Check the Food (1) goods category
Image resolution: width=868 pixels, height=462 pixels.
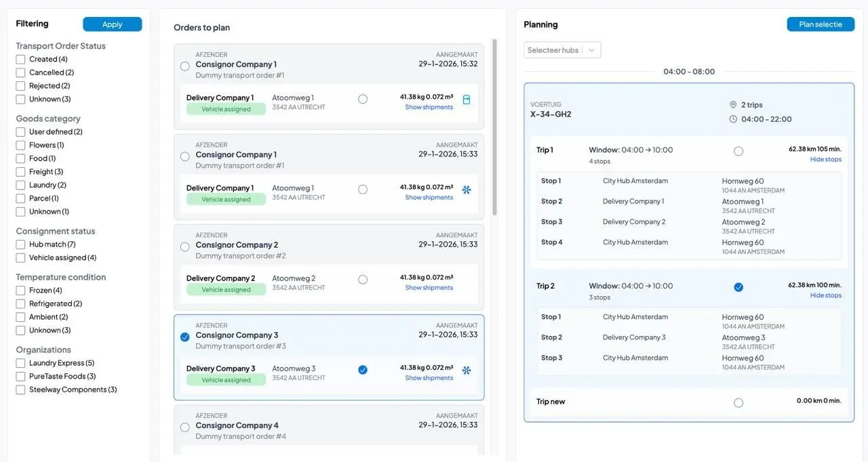tap(20, 159)
